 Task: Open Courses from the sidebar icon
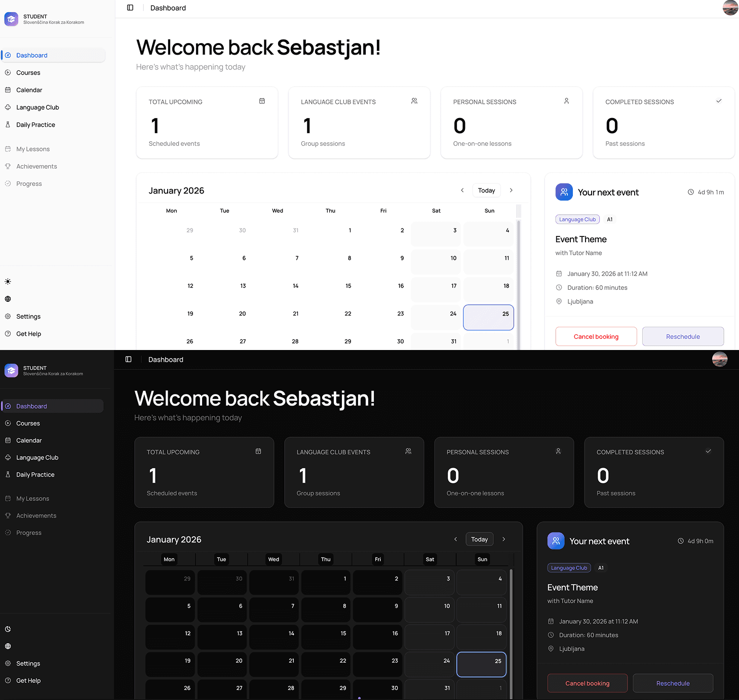[8, 72]
